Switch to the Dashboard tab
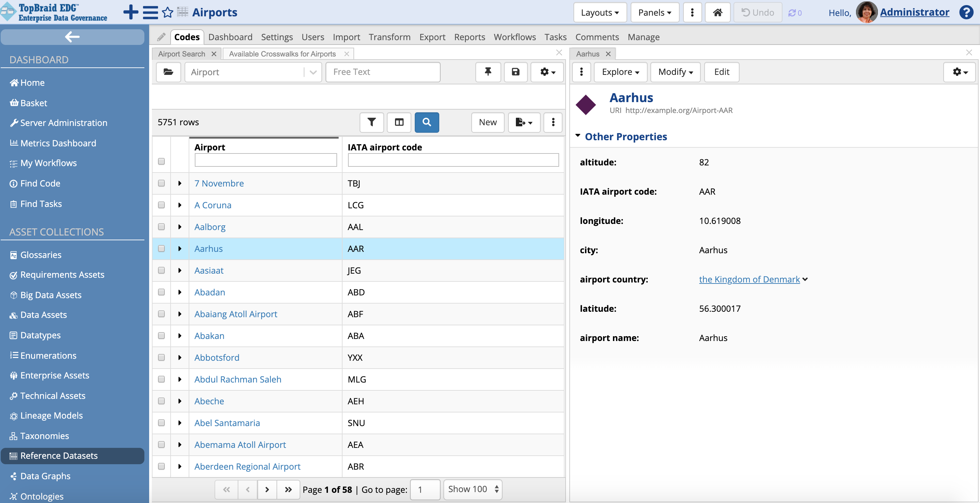 (x=230, y=37)
